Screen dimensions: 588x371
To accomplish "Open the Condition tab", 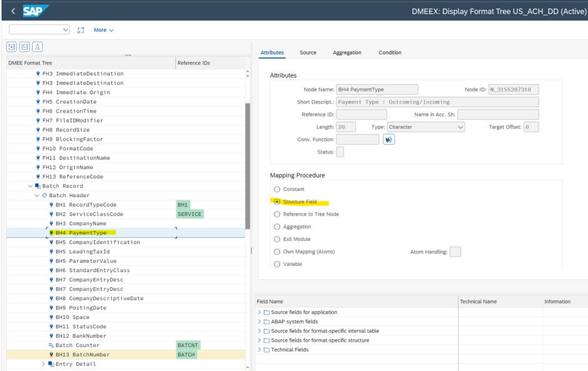I will tap(390, 53).
